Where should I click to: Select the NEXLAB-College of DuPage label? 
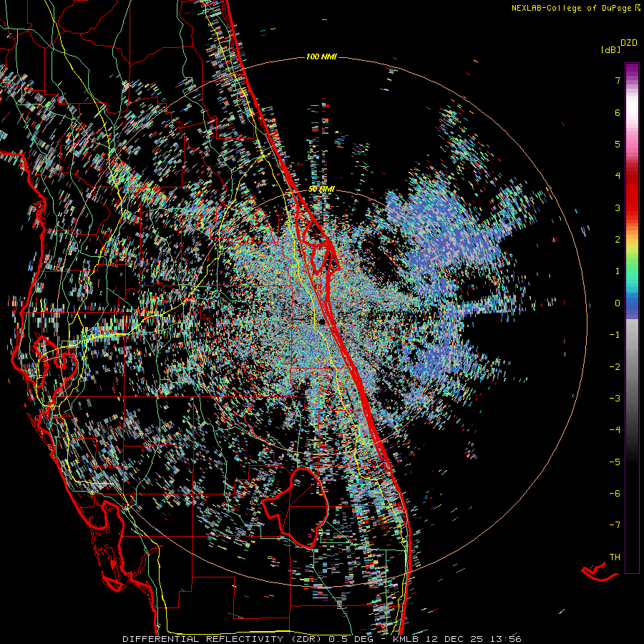click(x=571, y=8)
